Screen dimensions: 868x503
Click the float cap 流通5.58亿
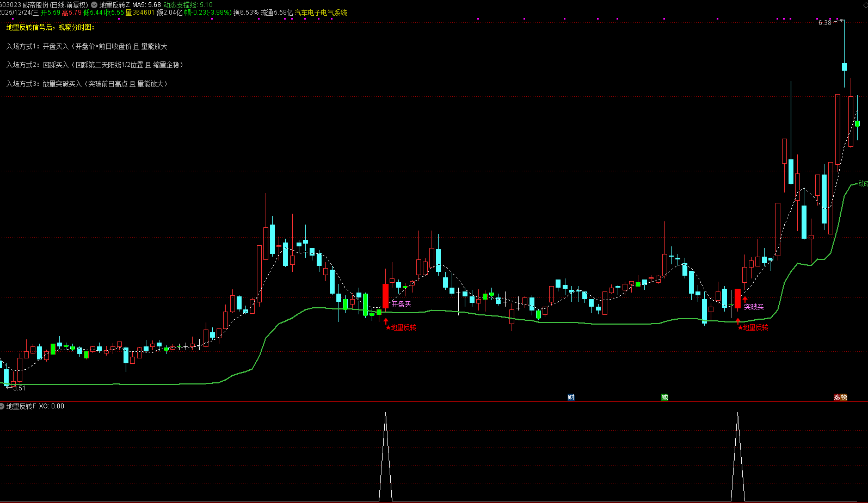276,13
